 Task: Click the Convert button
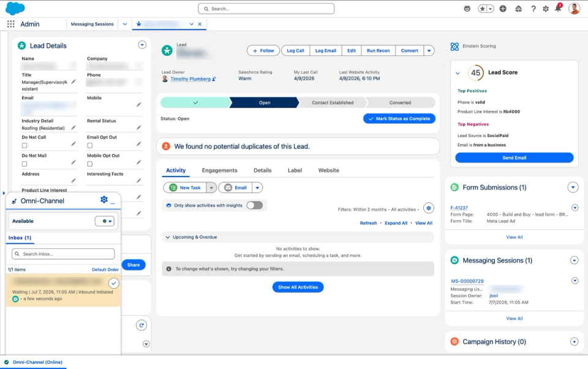click(x=410, y=51)
